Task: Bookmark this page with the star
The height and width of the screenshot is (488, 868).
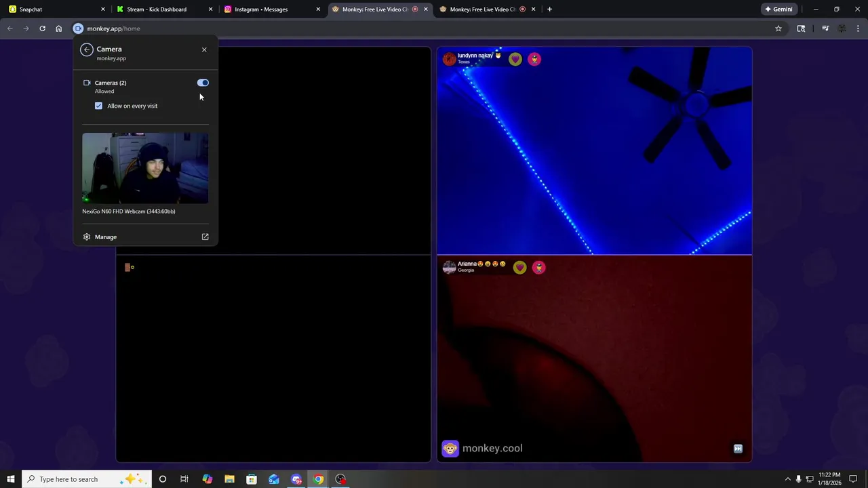Action: 778,28
